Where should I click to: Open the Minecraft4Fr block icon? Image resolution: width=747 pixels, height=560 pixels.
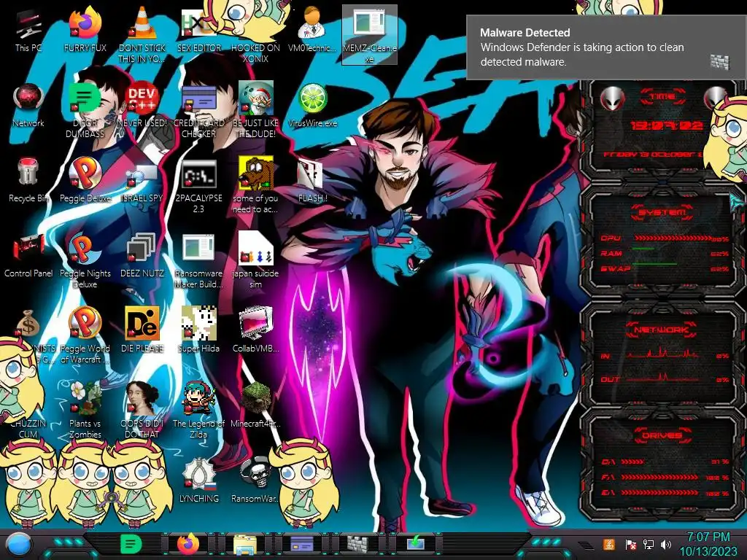pyautogui.click(x=255, y=405)
